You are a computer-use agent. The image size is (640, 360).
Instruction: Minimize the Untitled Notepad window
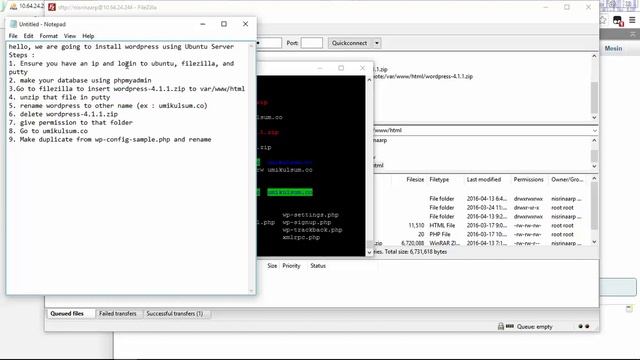click(202, 24)
